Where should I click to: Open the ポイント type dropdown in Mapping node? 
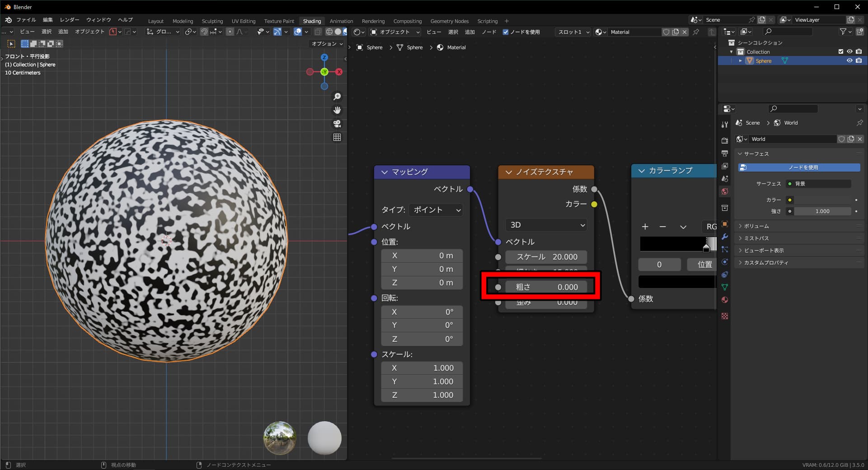coord(435,209)
